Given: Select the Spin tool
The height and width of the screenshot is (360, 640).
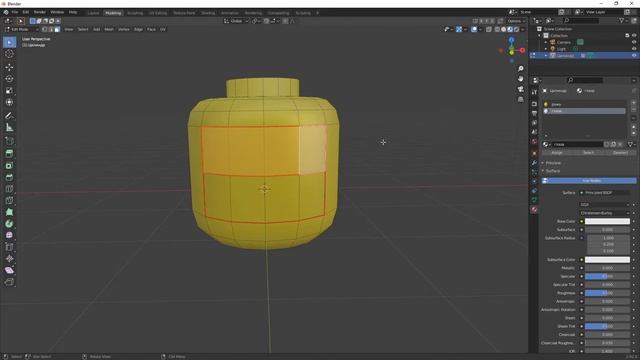Looking at the screenshot, I should [9, 224].
